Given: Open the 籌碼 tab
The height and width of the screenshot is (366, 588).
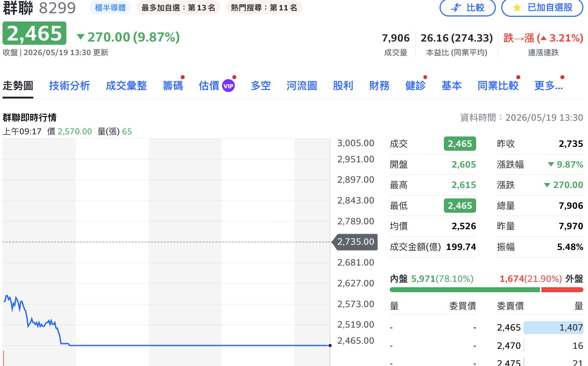Looking at the screenshot, I should click(x=173, y=86).
